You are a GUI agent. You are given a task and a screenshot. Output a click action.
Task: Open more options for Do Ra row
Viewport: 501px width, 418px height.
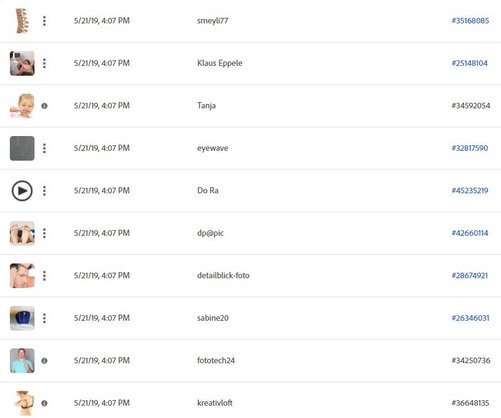point(44,191)
